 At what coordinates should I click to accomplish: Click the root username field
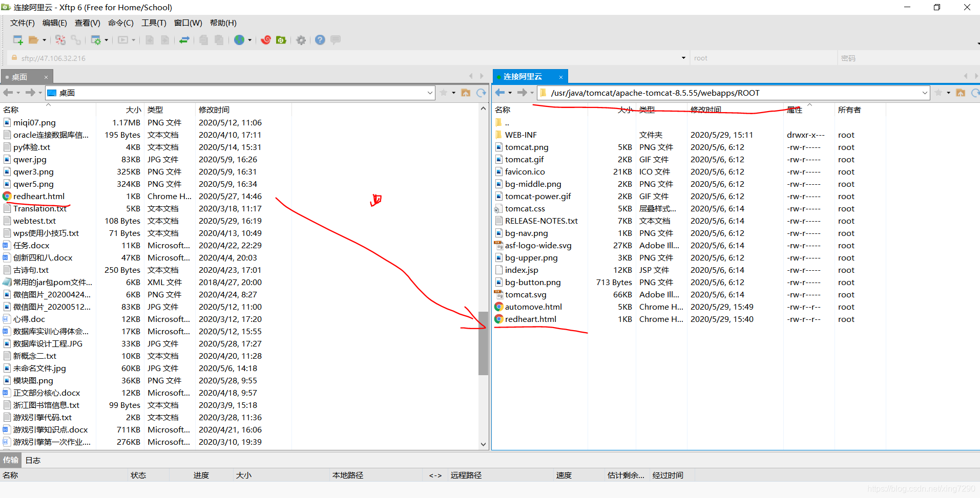[x=763, y=58]
